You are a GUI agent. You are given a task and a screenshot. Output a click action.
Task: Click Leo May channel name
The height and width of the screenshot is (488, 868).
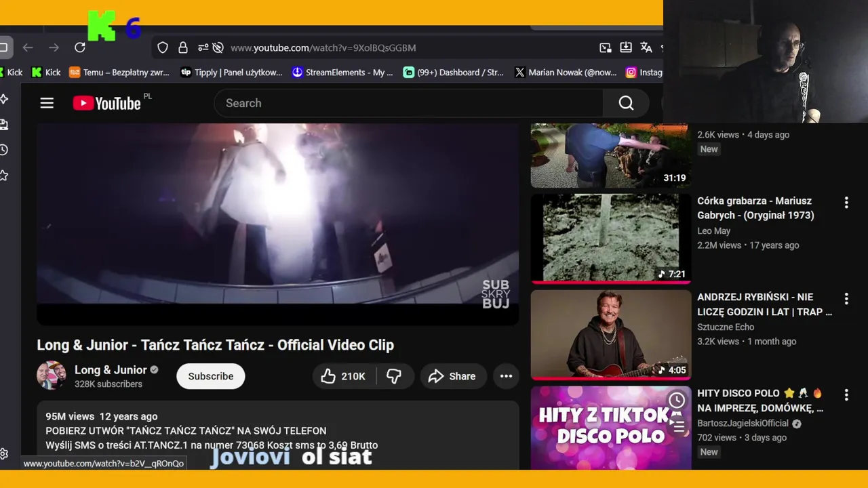pos(713,231)
